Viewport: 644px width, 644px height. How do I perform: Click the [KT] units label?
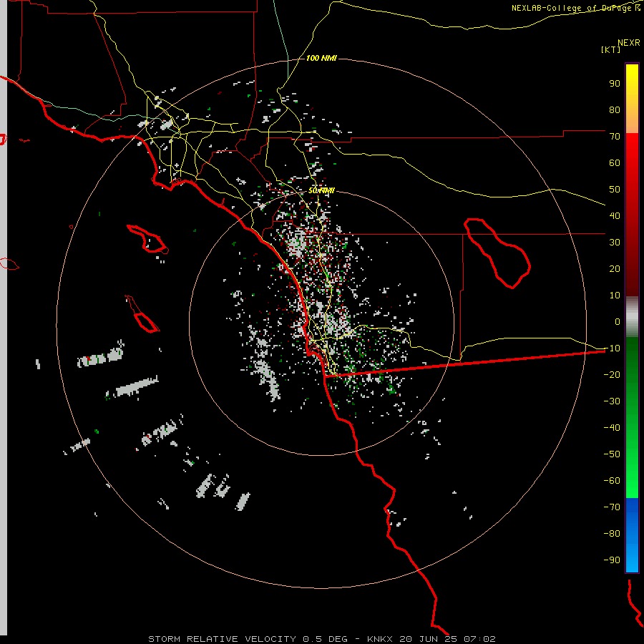[611, 49]
